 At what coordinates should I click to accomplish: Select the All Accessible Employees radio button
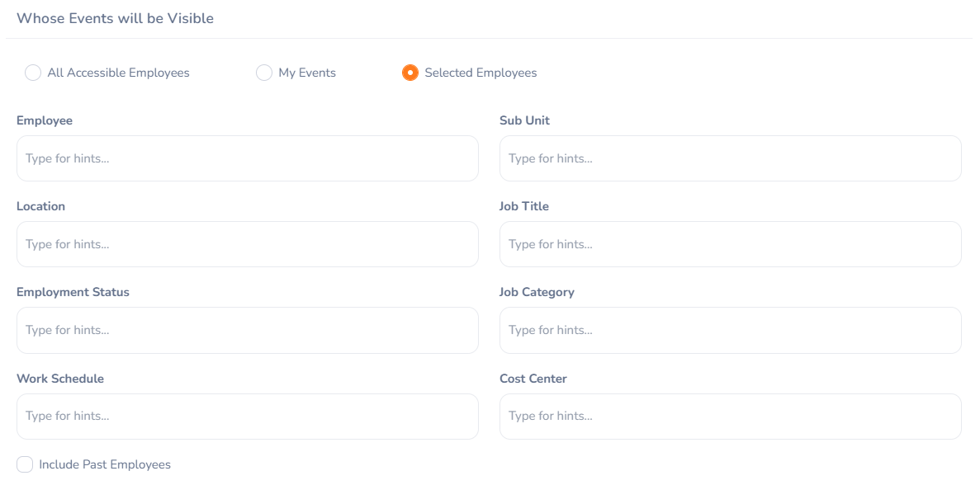coord(33,73)
